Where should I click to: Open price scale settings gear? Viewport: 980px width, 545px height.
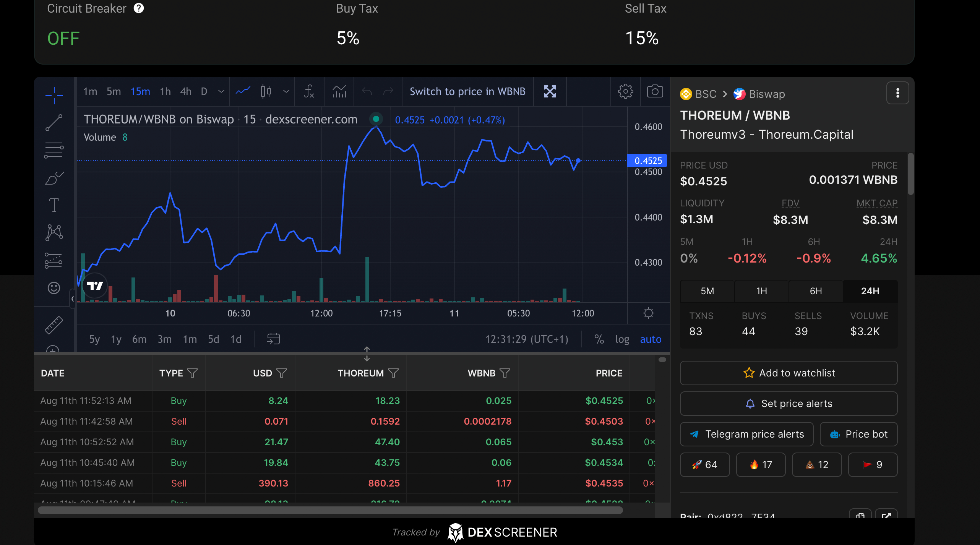point(649,313)
